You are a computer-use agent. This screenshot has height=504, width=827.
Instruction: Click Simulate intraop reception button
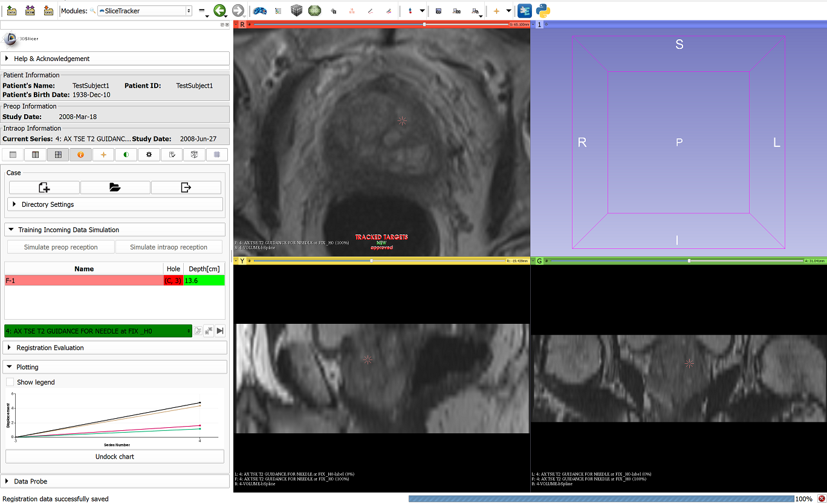pyautogui.click(x=169, y=247)
